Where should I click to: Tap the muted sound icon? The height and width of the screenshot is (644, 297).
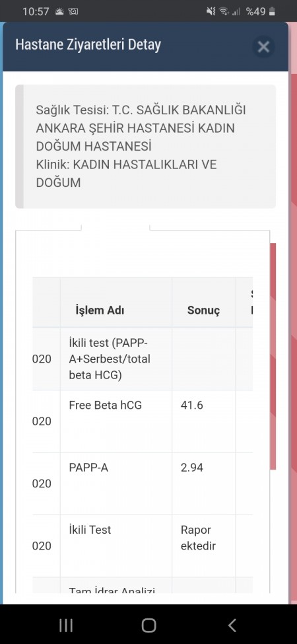[x=211, y=11]
